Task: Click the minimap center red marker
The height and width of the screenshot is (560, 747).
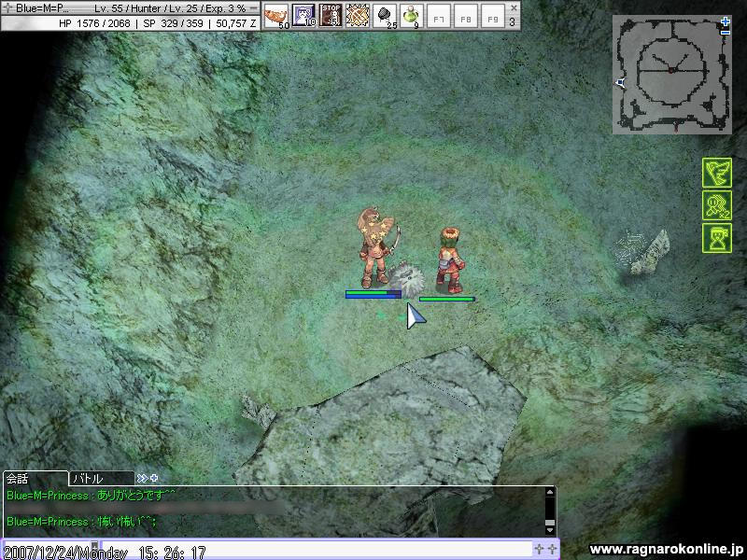Action: (x=671, y=71)
